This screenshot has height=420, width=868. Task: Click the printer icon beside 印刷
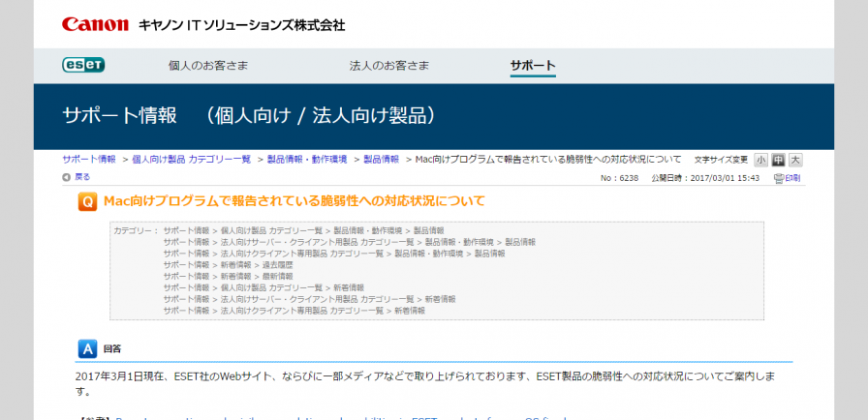(x=778, y=178)
